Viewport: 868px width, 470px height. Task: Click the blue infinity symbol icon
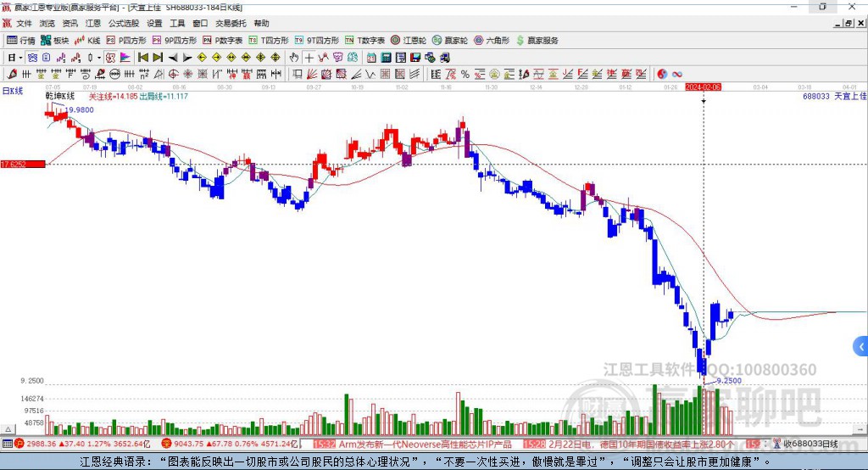point(677,74)
